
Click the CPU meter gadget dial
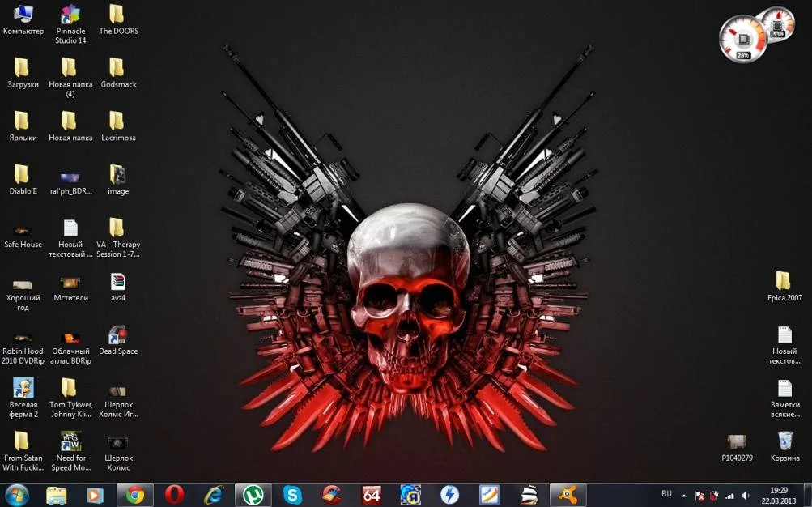pyautogui.click(x=743, y=39)
